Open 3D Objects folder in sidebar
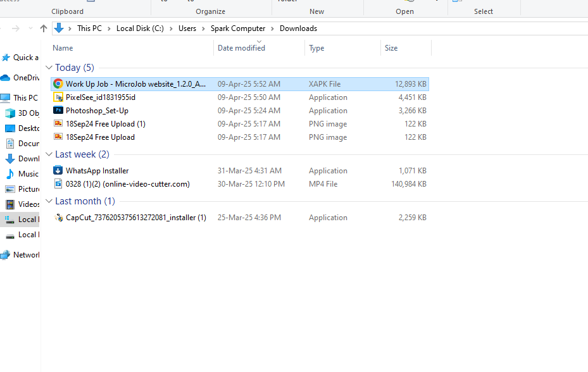The height and width of the screenshot is (372, 588). [x=22, y=113]
